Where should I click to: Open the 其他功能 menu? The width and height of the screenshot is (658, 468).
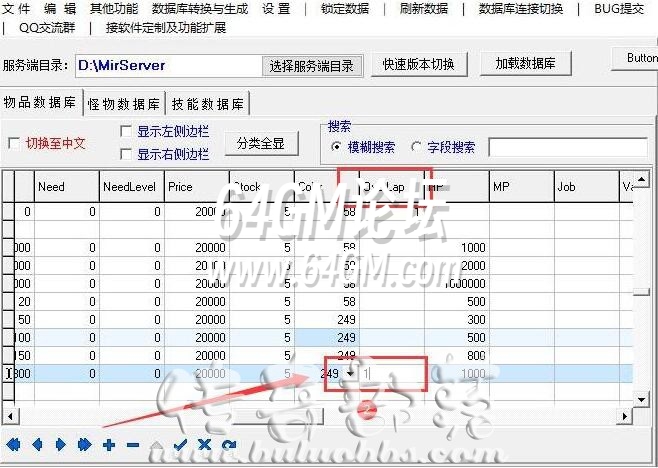click(x=114, y=8)
